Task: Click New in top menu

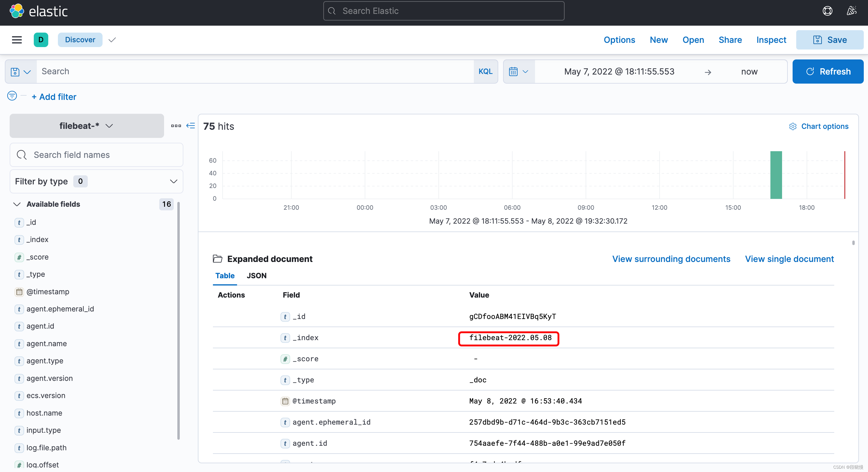Action: coord(659,40)
